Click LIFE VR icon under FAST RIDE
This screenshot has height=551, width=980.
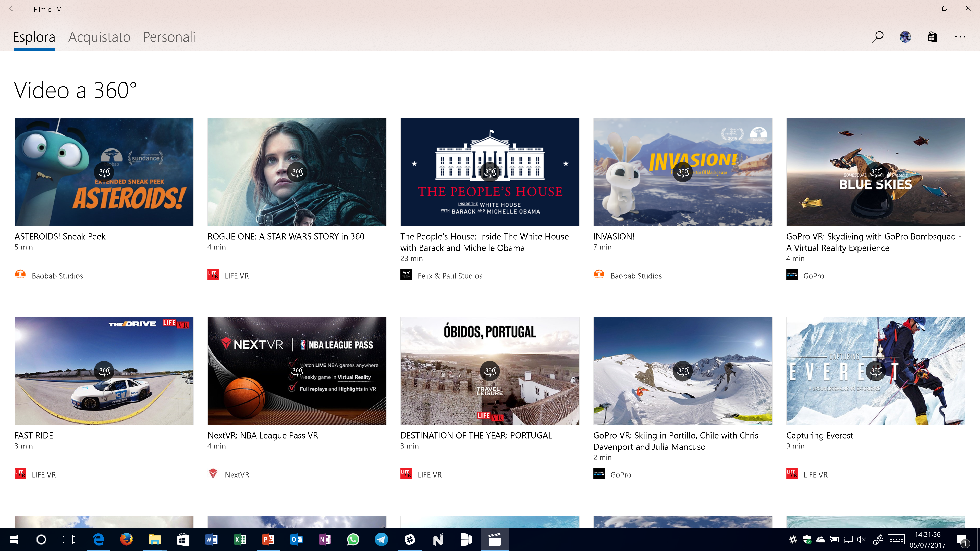(x=20, y=473)
